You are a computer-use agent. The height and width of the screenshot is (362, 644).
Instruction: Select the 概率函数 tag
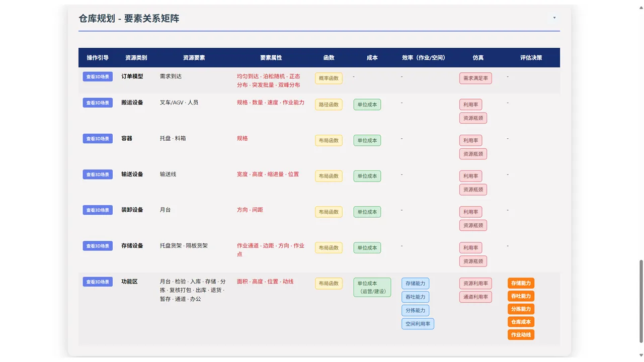(x=329, y=78)
